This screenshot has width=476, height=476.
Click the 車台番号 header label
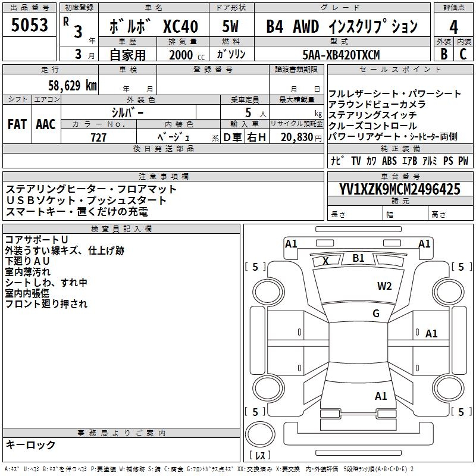click(400, 176)
